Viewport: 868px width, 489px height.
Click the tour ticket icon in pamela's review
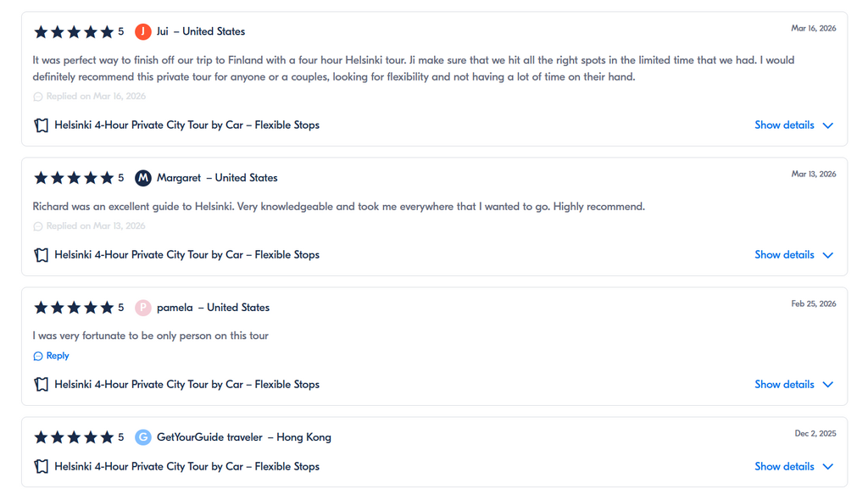click(x=42, y=385)
